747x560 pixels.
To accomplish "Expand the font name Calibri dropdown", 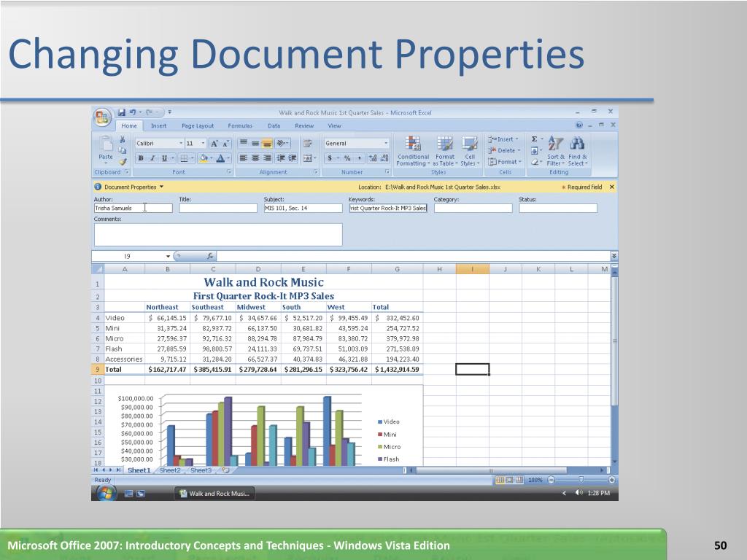I will (181, 144).
